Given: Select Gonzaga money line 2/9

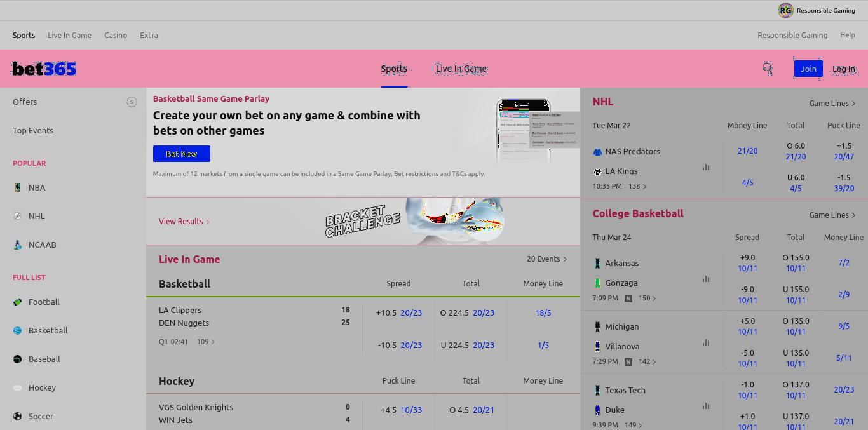Looking at the screenshot, I should 844,294.
